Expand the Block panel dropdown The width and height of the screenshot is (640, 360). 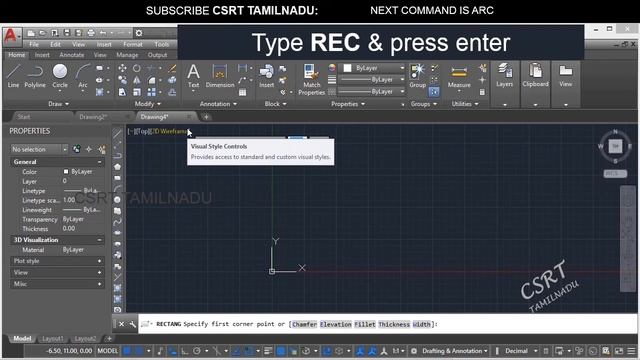[x=276, y=104]
